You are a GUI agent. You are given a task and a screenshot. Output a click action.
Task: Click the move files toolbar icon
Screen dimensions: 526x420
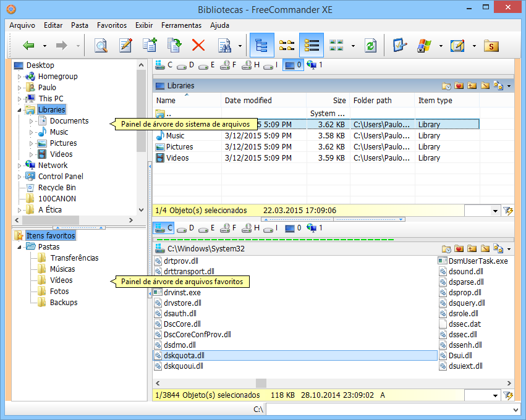click(174, 45)
